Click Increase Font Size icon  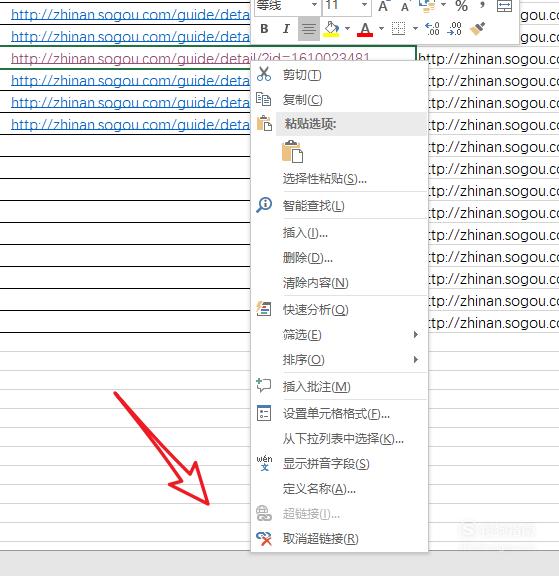click(x=383, y=6)
